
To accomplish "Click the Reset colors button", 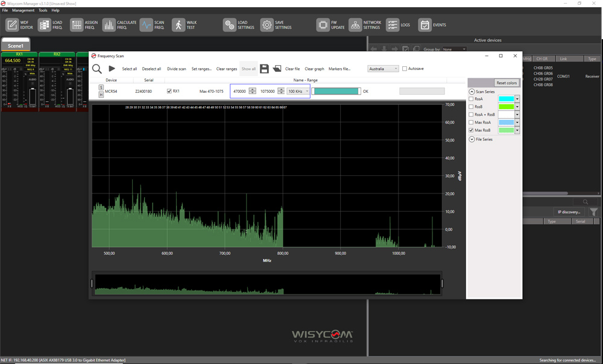I will 507,83.
